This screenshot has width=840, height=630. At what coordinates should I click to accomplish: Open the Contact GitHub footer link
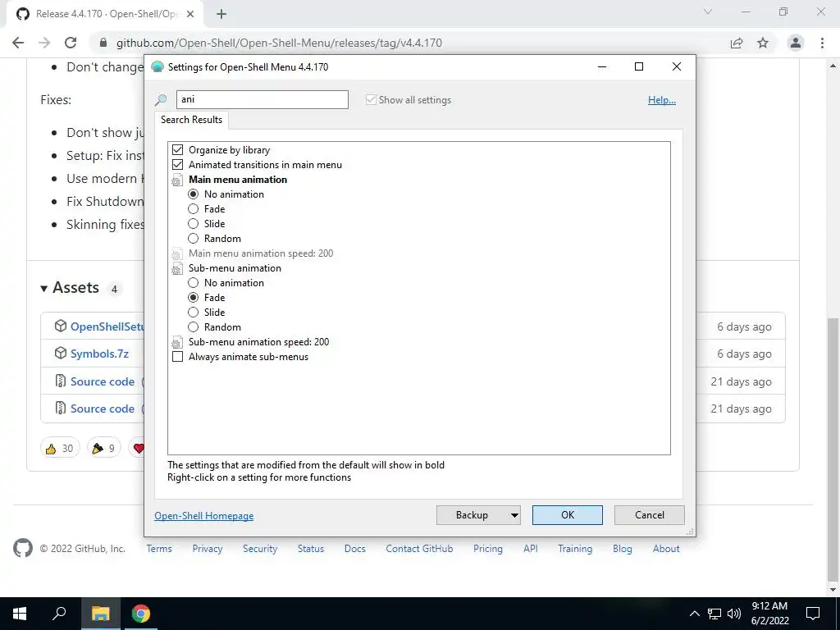pyautogui.click(x=419, y=549)
